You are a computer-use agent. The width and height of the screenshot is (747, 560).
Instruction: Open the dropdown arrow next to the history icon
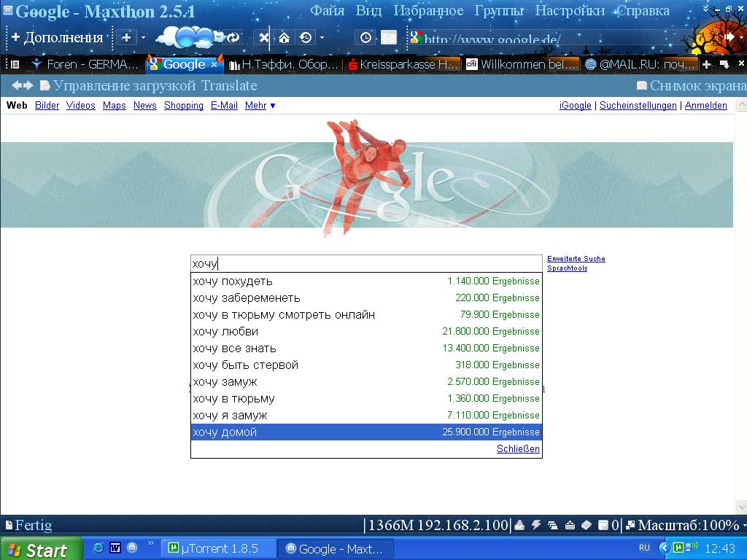coord(322,38)
